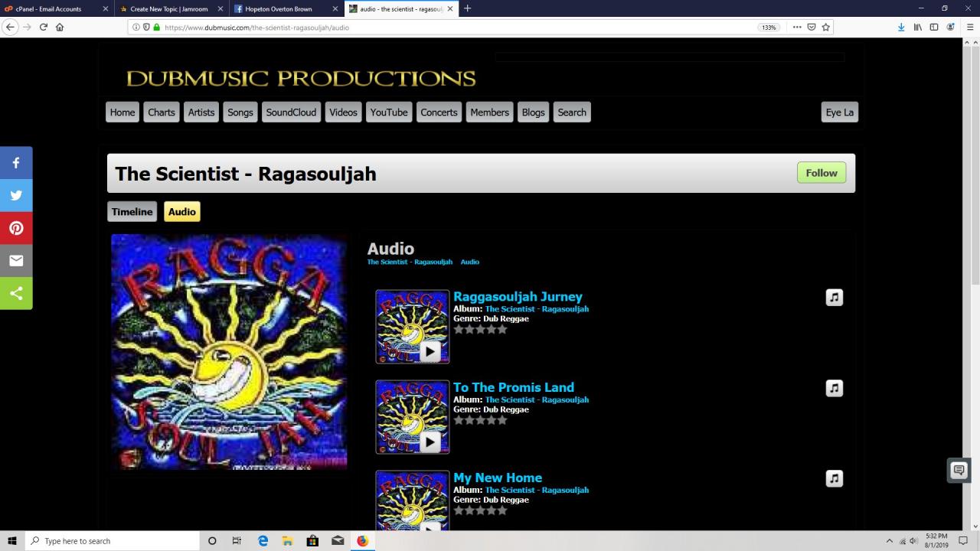The image size is (980, 551).
Task: Open the Raggasouljah Jurney song link
Action: click(518, 296)
